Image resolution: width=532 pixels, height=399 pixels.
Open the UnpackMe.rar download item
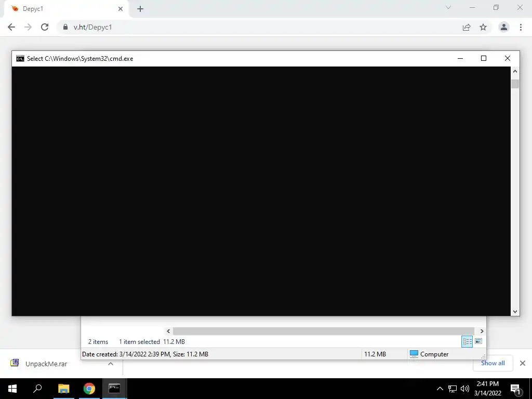(46, 364)
